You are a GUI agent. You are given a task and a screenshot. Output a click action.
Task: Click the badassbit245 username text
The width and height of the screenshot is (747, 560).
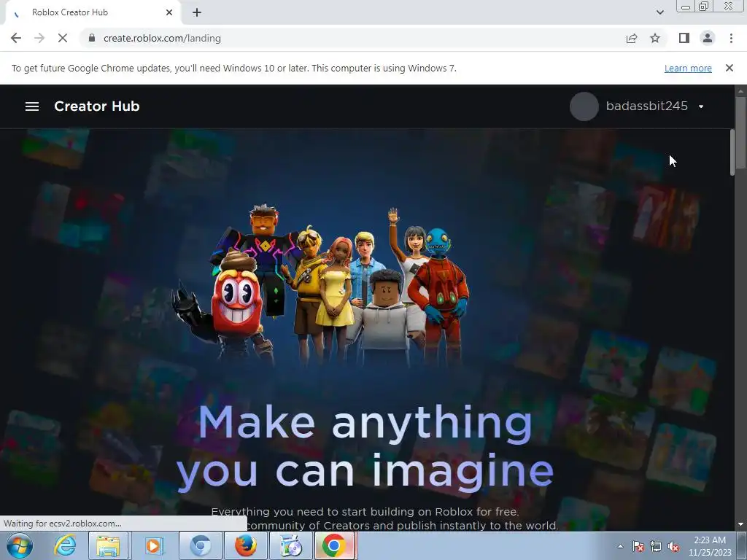(646, 106)
